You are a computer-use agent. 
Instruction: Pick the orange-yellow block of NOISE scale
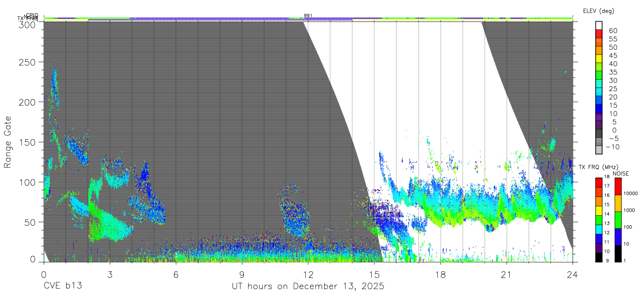coord(618,203)
